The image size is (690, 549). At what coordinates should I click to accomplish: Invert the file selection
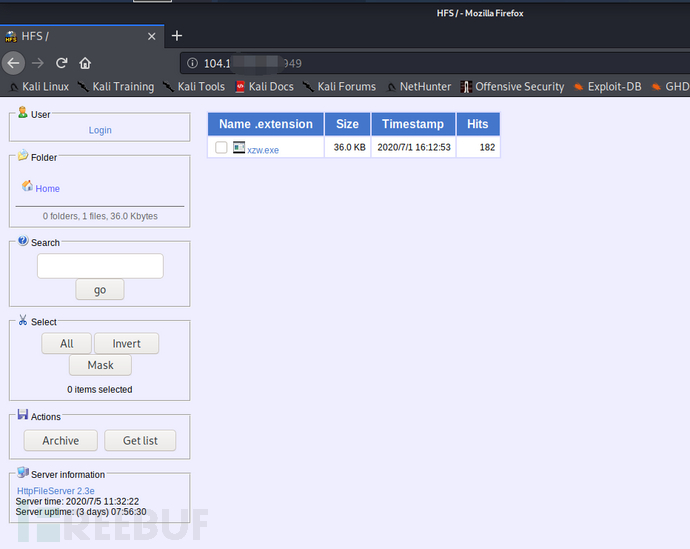126,344
